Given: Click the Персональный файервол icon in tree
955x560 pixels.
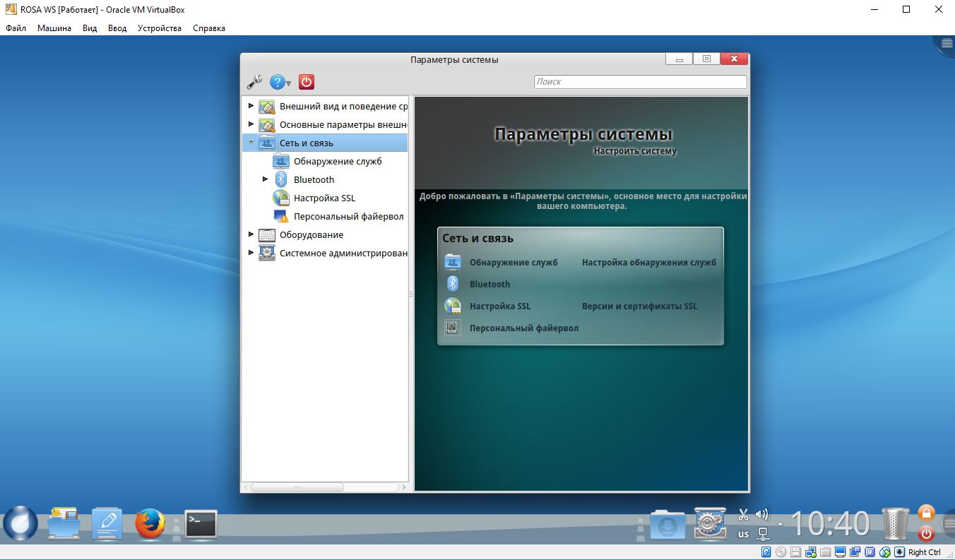Looking at the screenshot, I should [281, 216].
